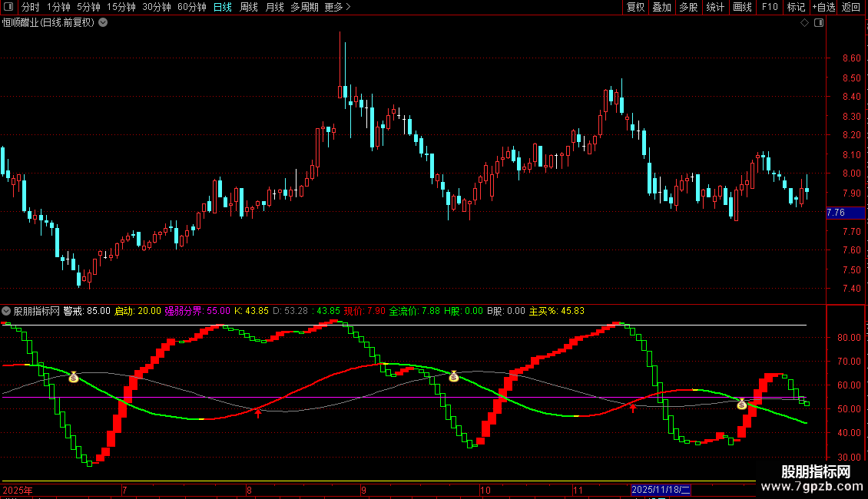Image resolution: width=868 pixels, height=499 pixels.
Task: Click the red up arrow near mid-November
Action: [x=633, y=408]
